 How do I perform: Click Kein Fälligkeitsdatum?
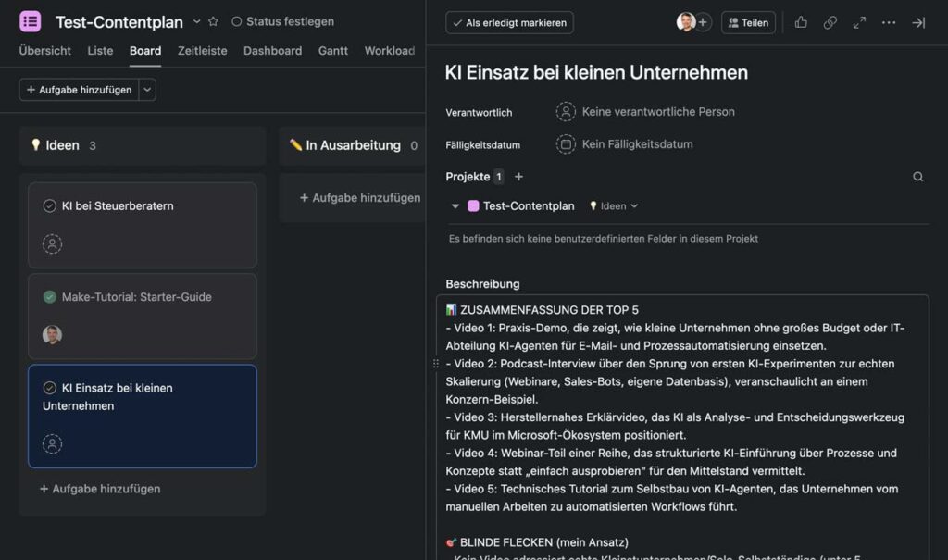tap(637, 144)
